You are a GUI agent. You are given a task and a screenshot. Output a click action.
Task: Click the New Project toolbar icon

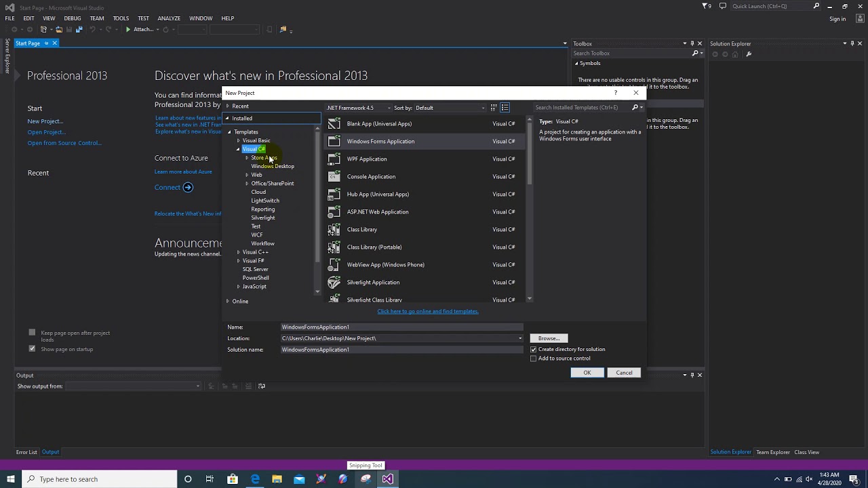pyautogui.click(x=44, y=30)
